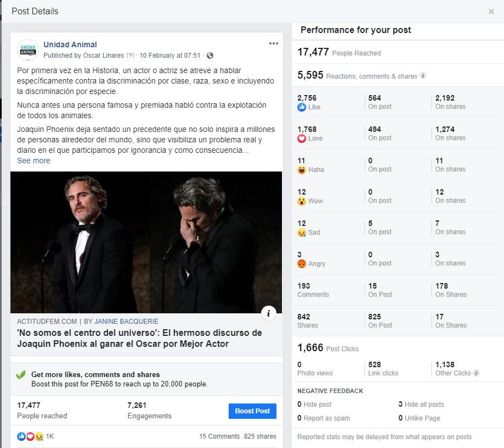Click the 1K reactions count
The image size is (504, 448).
(50, 436)
